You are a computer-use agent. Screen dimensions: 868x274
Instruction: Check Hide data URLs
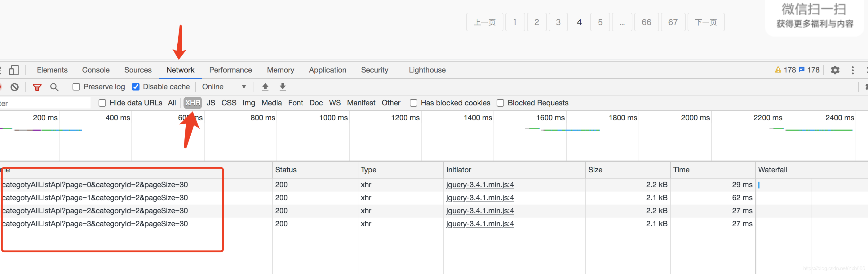pyautogui.click(x=102, y=103)
